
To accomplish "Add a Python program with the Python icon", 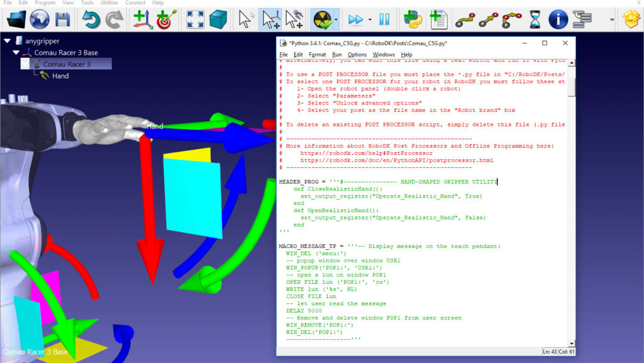I will [413, 20].
